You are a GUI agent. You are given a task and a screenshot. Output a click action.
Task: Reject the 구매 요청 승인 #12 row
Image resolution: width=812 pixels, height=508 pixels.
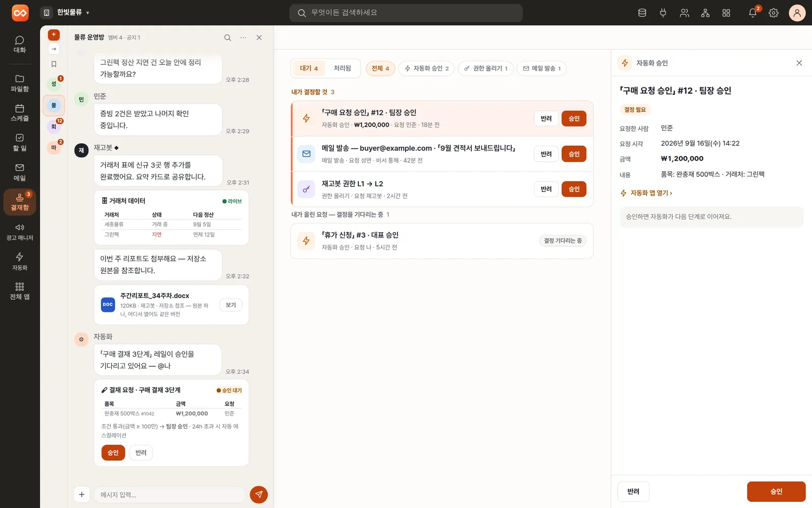tap(546, 118)
